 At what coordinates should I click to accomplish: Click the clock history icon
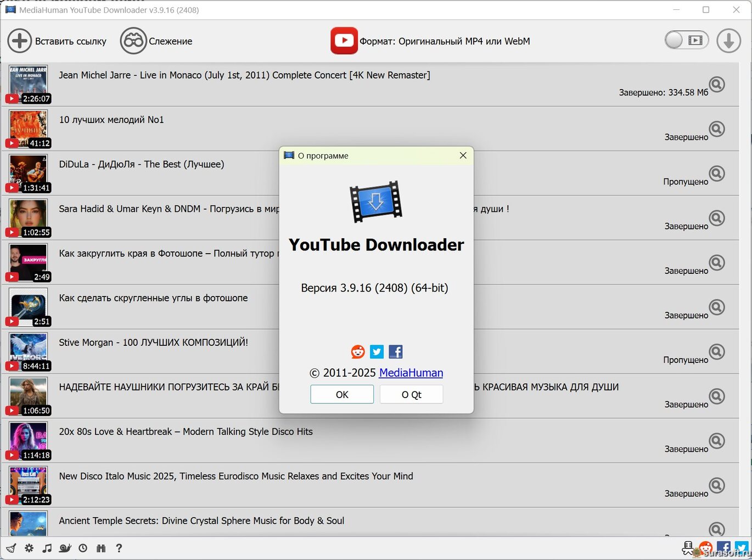click(x=83, y=548)
